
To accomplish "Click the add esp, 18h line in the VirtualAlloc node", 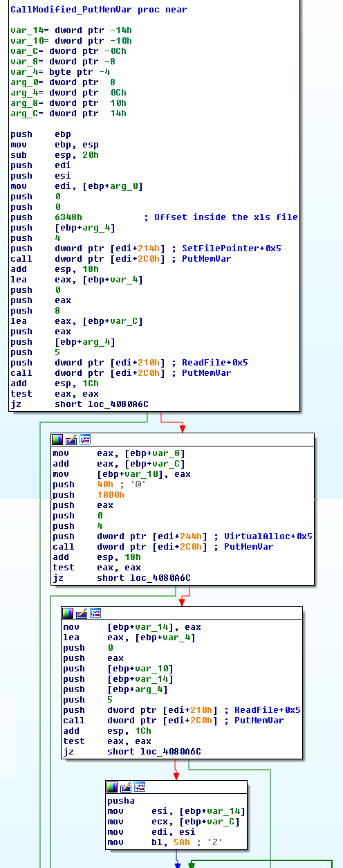I will click(x=97, y=557).
